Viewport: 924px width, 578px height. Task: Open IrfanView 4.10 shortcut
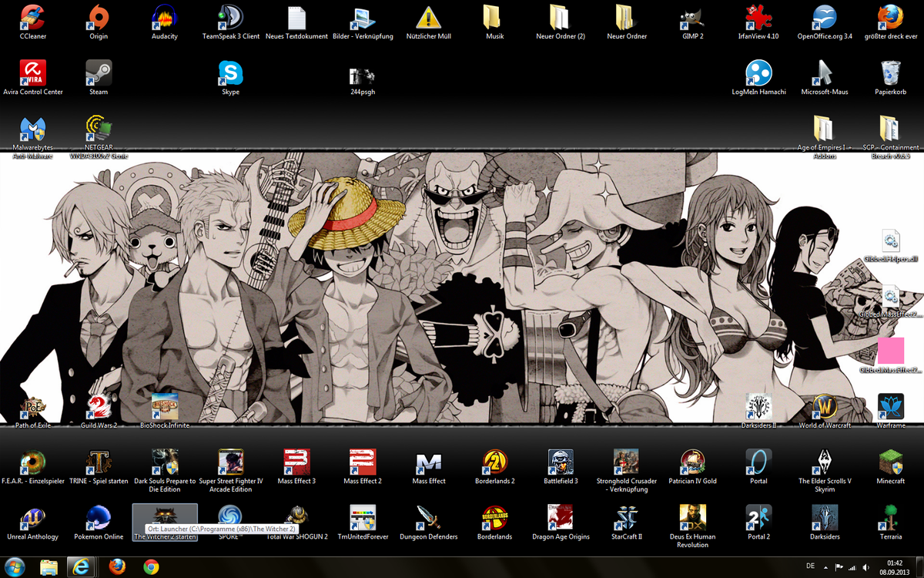pyautogui.click(x=758, y=17)
